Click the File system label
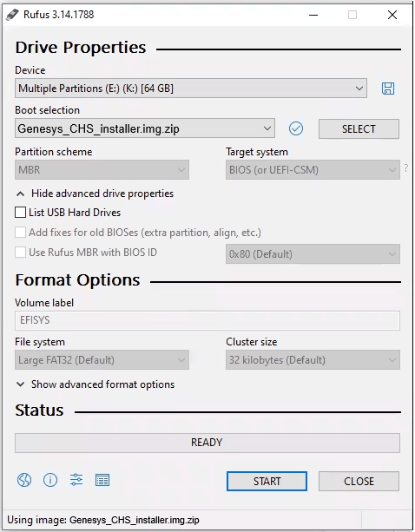This screenshot has width=415, height=532. pyautogui.click(x=40, y=342)
